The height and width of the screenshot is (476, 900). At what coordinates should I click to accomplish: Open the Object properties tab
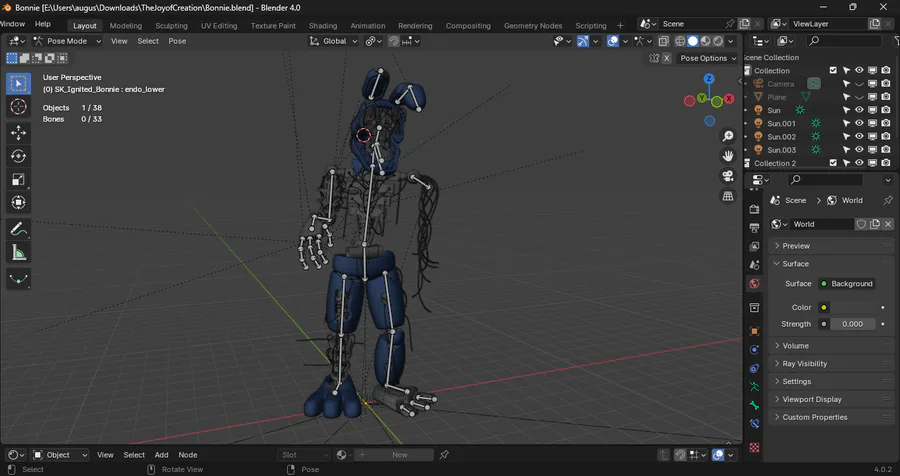point(754,331)
